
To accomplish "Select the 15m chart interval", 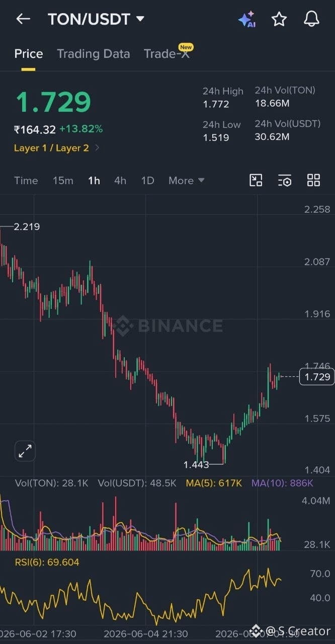I will click(x=63, y=180).
